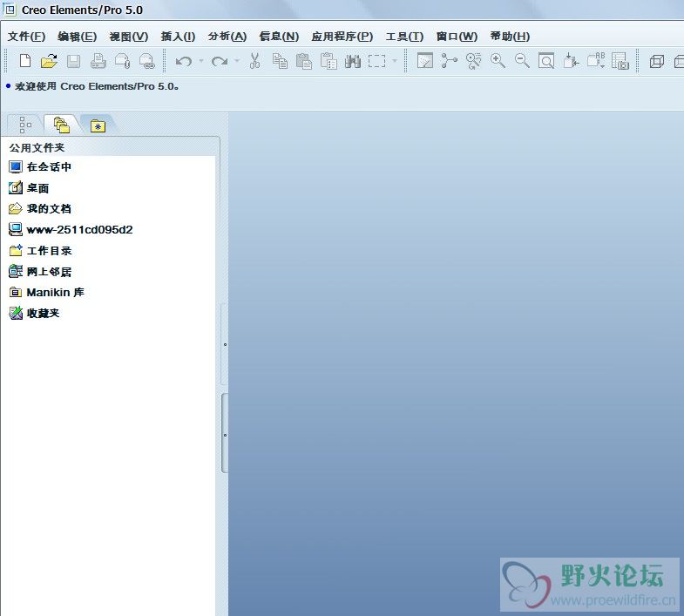Search with the binoculars Find icon
The width and height of the screenshot is (684, 616).
[x=353, y=61]
